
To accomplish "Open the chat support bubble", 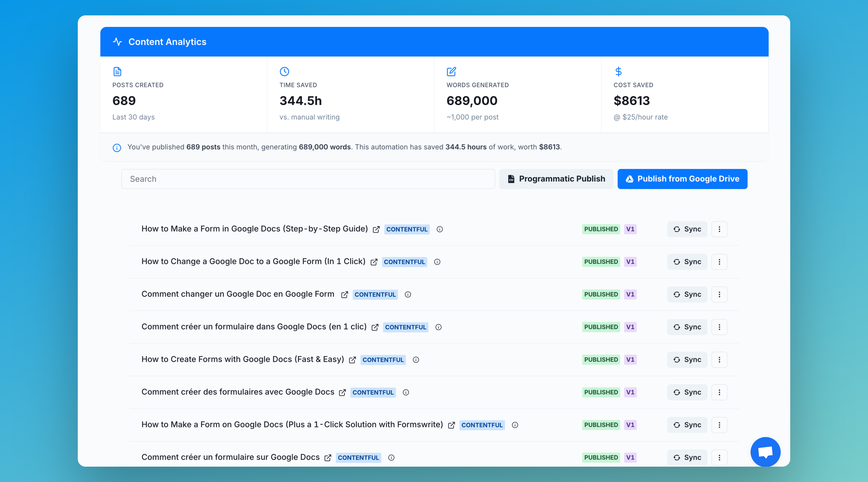I will (765, 452).
